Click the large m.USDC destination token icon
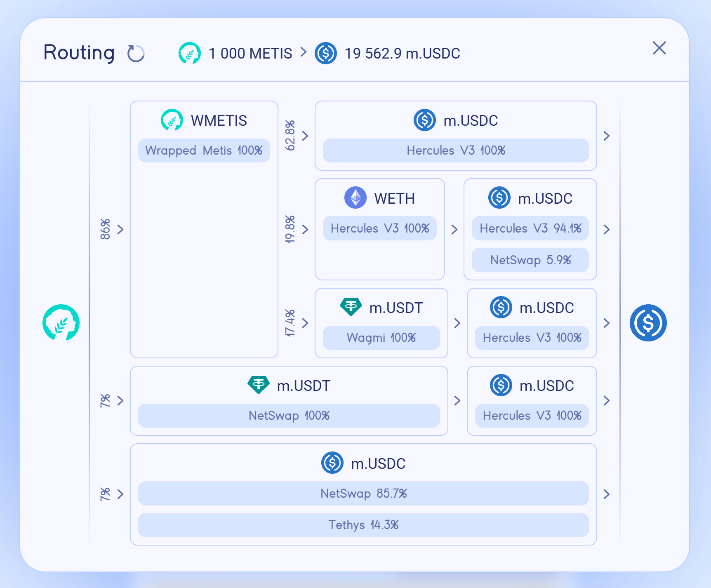Screen dimensions: 711x588 click(648, 322)
